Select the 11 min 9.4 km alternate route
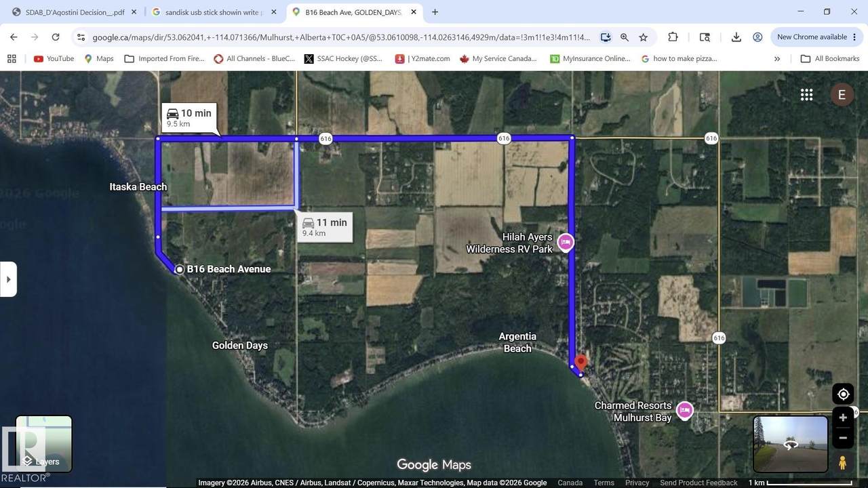 pos(325,226)
